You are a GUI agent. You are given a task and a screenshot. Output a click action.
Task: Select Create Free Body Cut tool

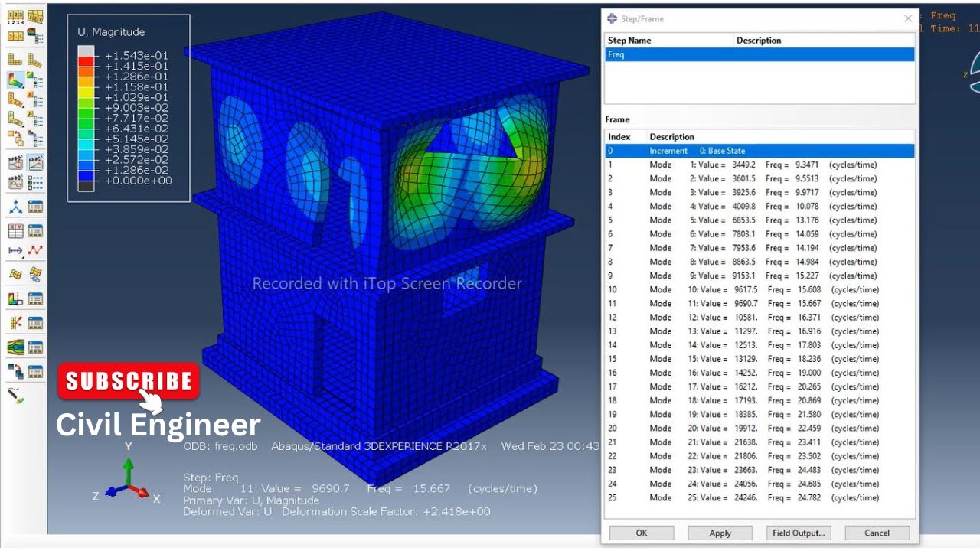pyautogui.click(x=15, y=323)
